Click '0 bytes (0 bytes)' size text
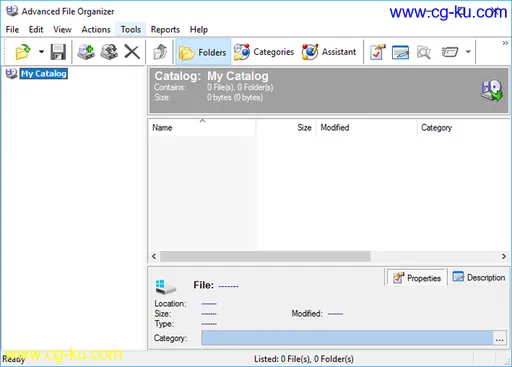This screenshot has width=512, height=367. coord(235,98)
